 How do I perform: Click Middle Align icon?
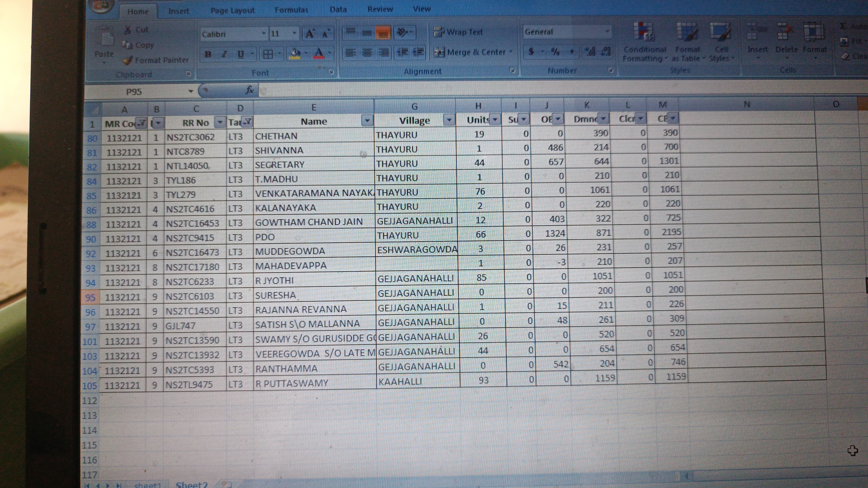point(367,32)
